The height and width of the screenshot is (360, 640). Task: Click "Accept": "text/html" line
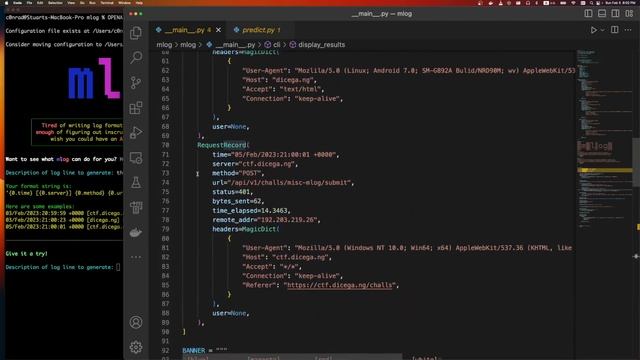click(x=283, y=89)
